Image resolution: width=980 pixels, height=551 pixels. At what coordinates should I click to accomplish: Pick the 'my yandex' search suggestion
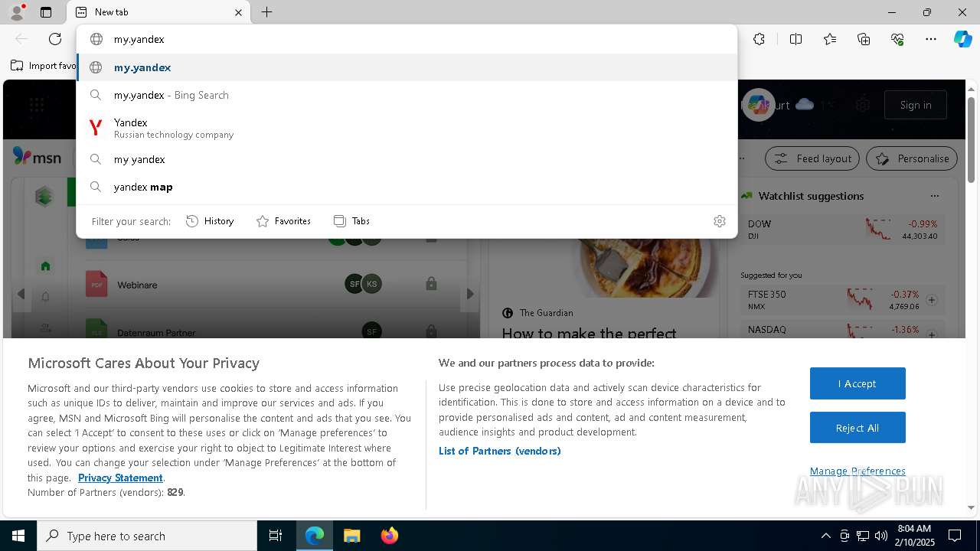point(407,159)
